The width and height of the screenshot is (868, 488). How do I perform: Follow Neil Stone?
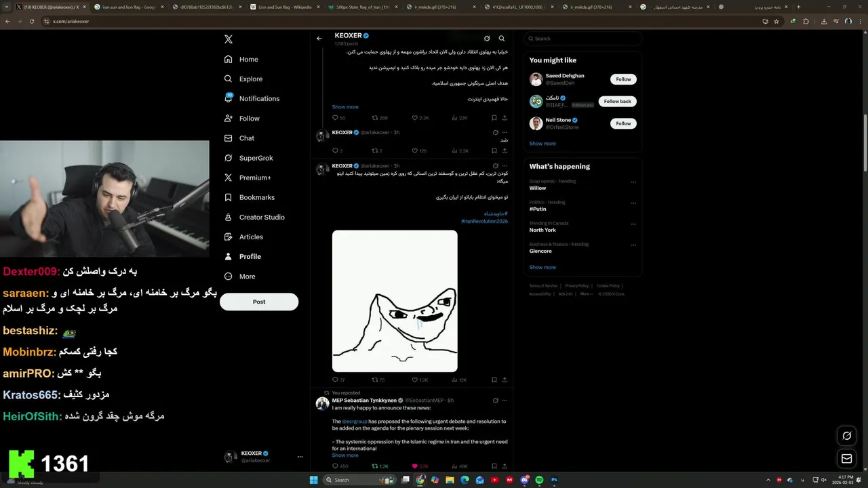623,123
